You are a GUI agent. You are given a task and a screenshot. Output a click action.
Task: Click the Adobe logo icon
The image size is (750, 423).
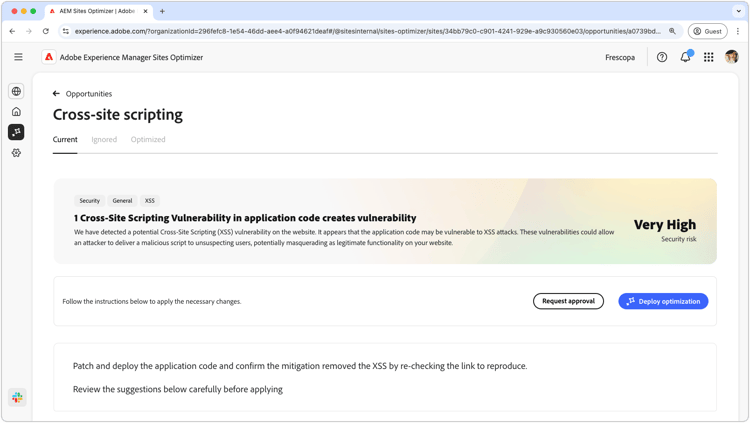tap(49, 57)
